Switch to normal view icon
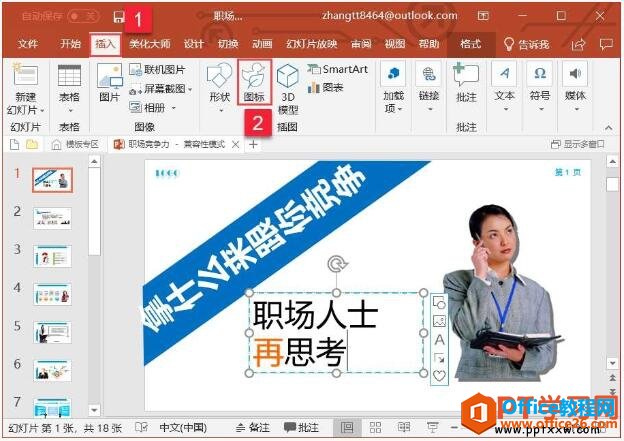Image resolution: width=624 pixels, height=441 pixels. point(347,428)
